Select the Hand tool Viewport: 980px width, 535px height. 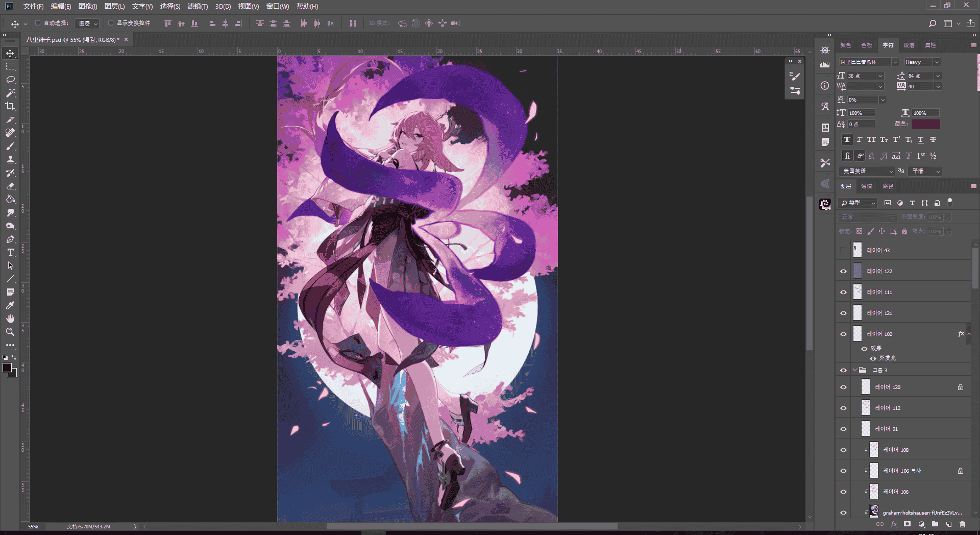[10, 319]
